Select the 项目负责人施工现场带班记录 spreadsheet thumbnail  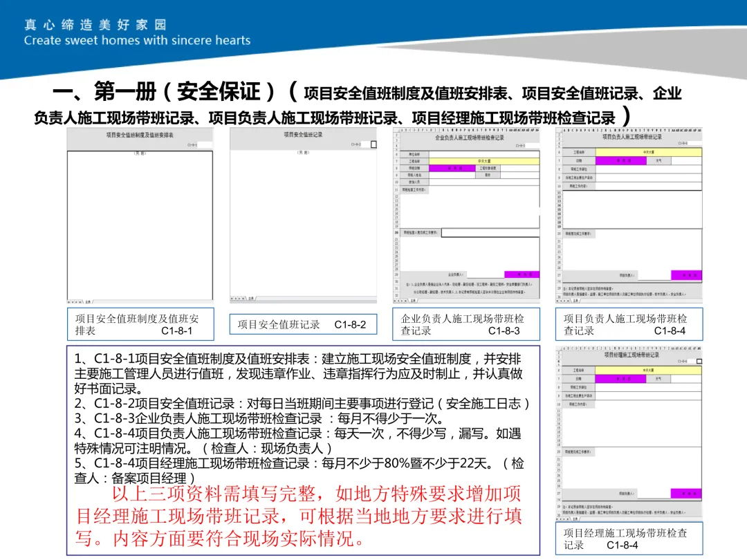(629, 215)
